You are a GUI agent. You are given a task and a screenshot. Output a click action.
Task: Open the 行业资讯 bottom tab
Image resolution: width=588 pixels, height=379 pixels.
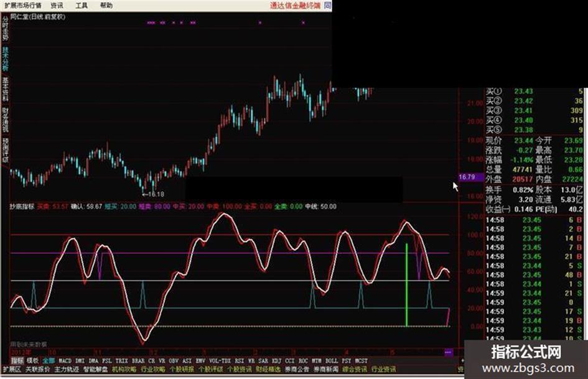click(383, 369)
